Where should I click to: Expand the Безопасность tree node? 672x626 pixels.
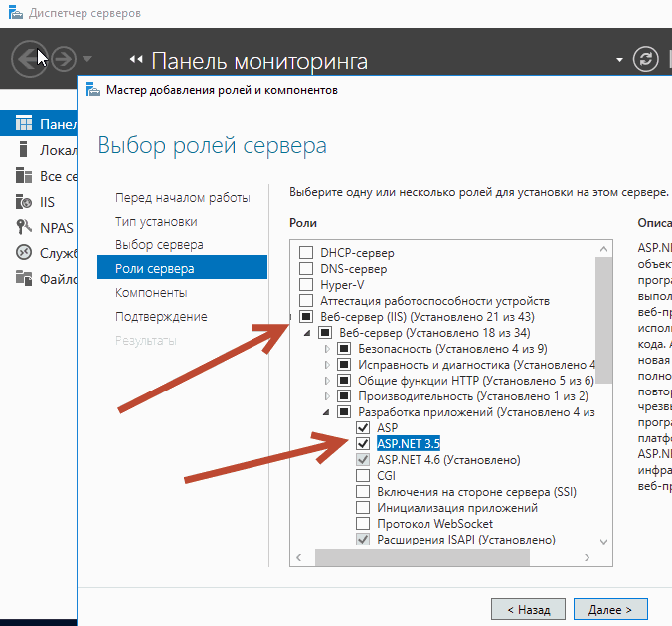[328, 349]
